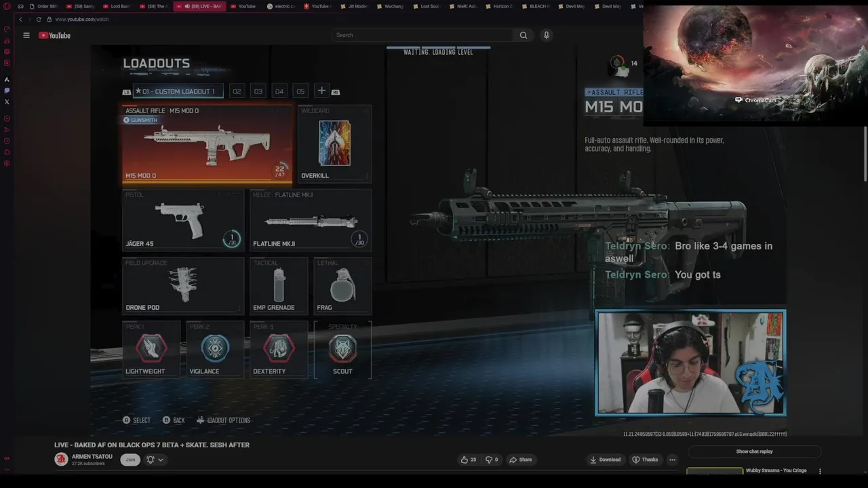Open the Armen Tsatou channel name link
This screenshot has height=488, width=868.
92,457
